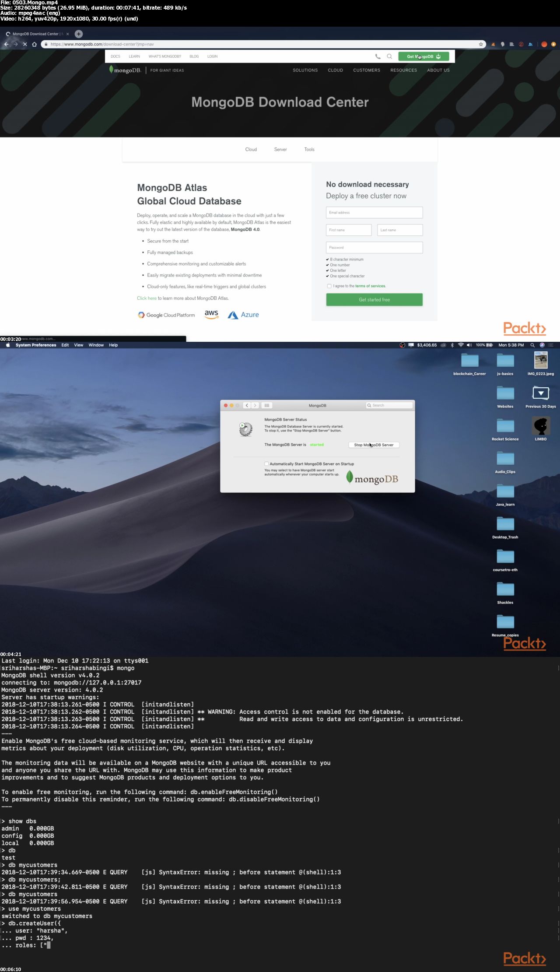Click the Azure logo

tap(243, 315)
